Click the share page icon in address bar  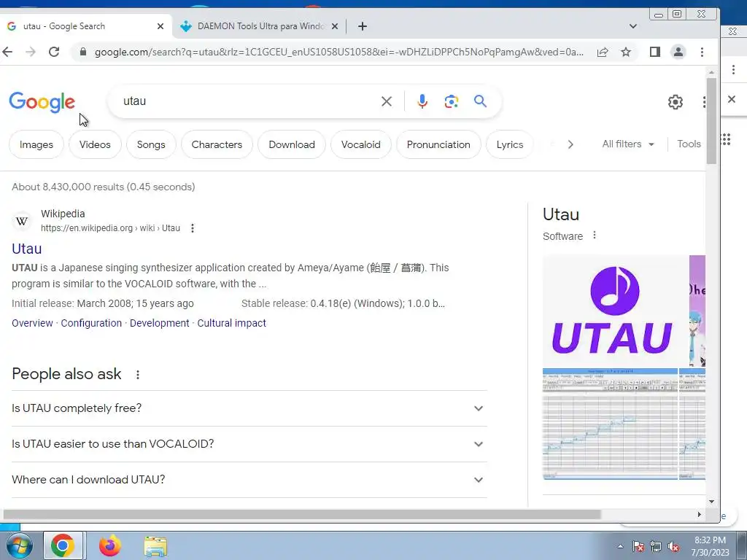[x=603, y=52]
